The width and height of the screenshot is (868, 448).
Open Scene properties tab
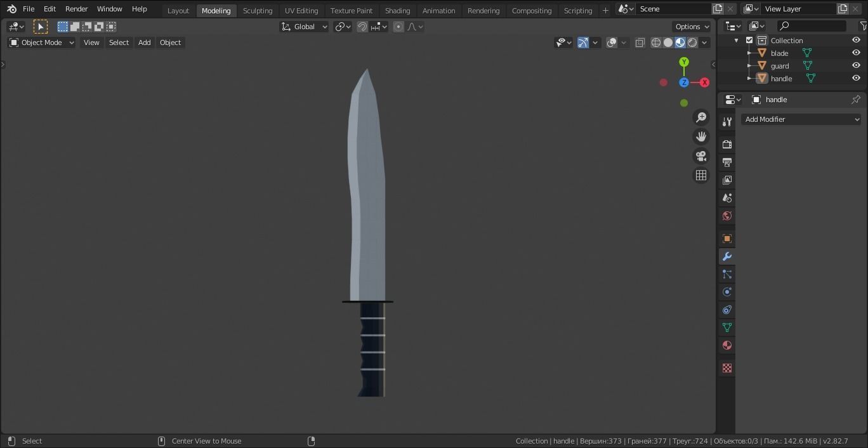click(x=727, y=198)
